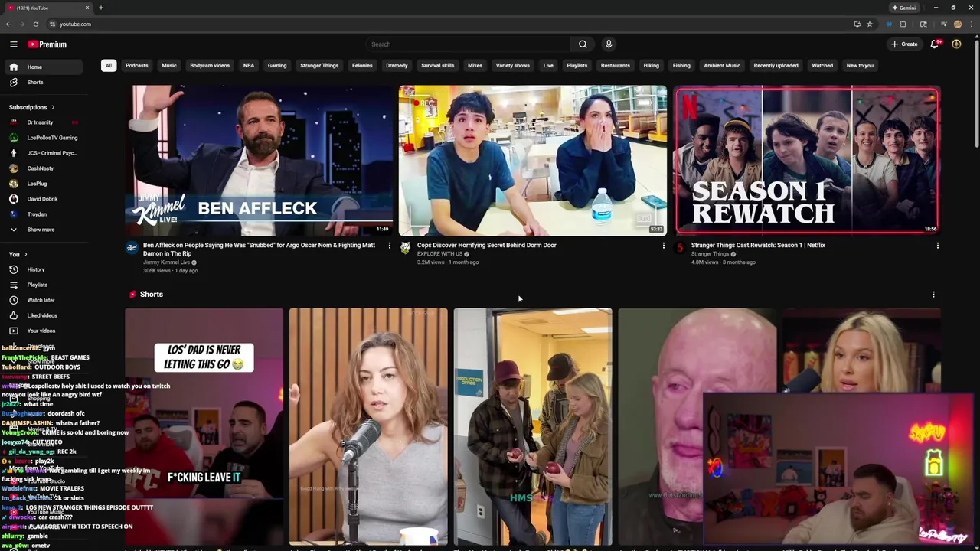Click the Create button
The width and height of the screenshot is (980, 551).
pos(904,44)
